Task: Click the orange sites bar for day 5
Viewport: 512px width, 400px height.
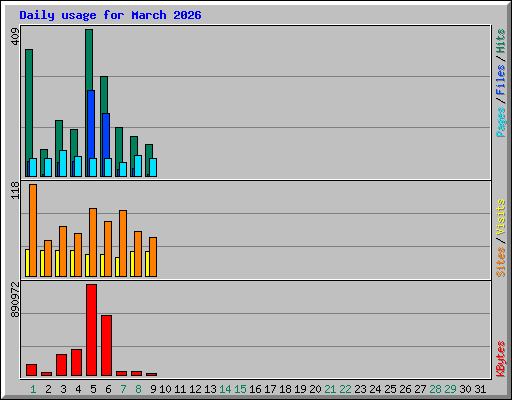Action: pos(93,242)
